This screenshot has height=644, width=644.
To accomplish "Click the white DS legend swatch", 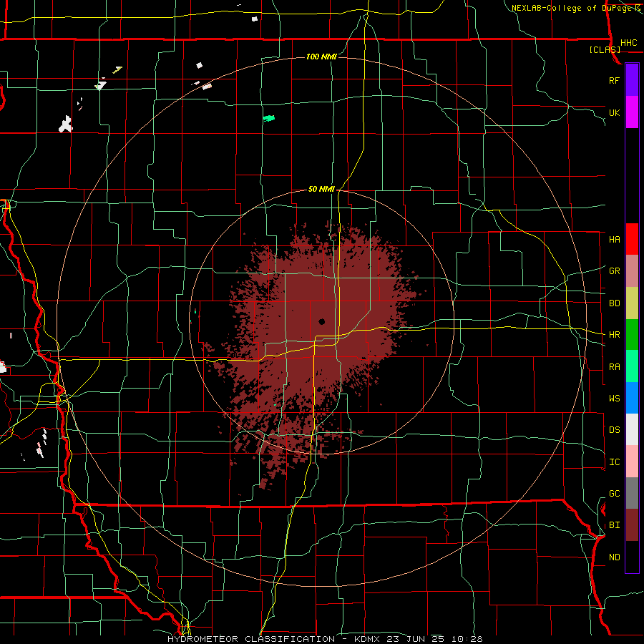I will [x=632, y=429].
